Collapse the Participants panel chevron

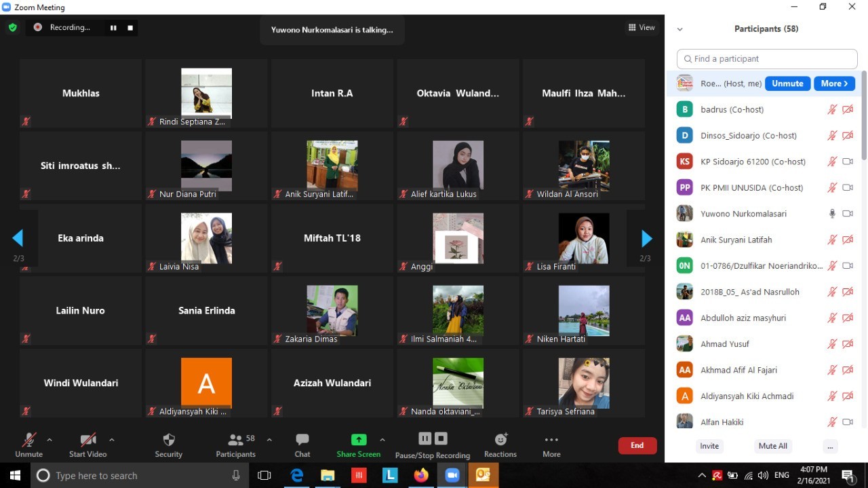(x=679, y=29)
